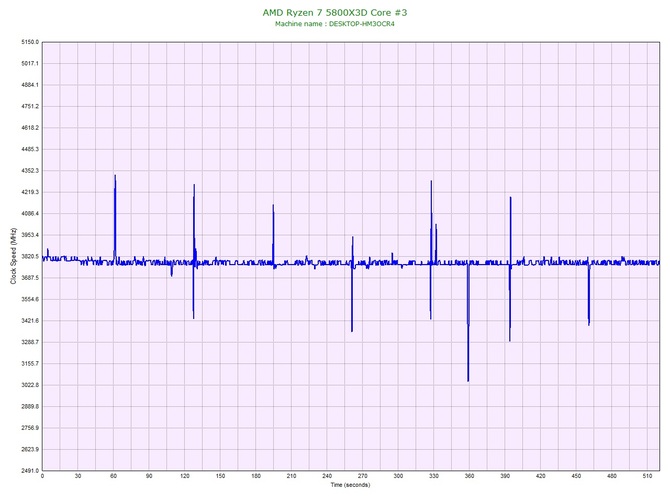Click the y-axis value 4352.3
670x502 pixels.
(x=30, y=170)
